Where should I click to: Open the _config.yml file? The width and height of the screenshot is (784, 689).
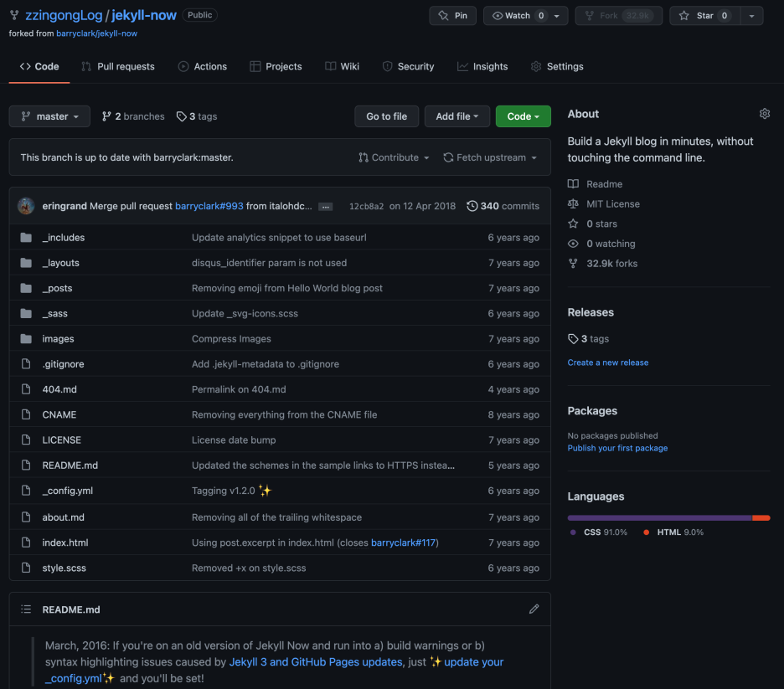68,491
